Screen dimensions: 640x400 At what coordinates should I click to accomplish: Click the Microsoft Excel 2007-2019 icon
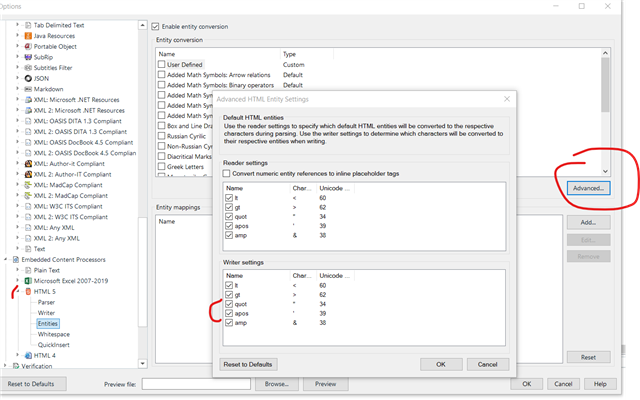coord(28,281)
